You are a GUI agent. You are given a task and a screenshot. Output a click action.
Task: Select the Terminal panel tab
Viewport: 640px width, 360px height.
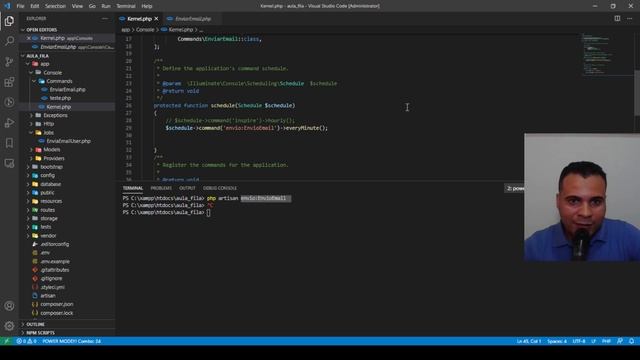133,188
